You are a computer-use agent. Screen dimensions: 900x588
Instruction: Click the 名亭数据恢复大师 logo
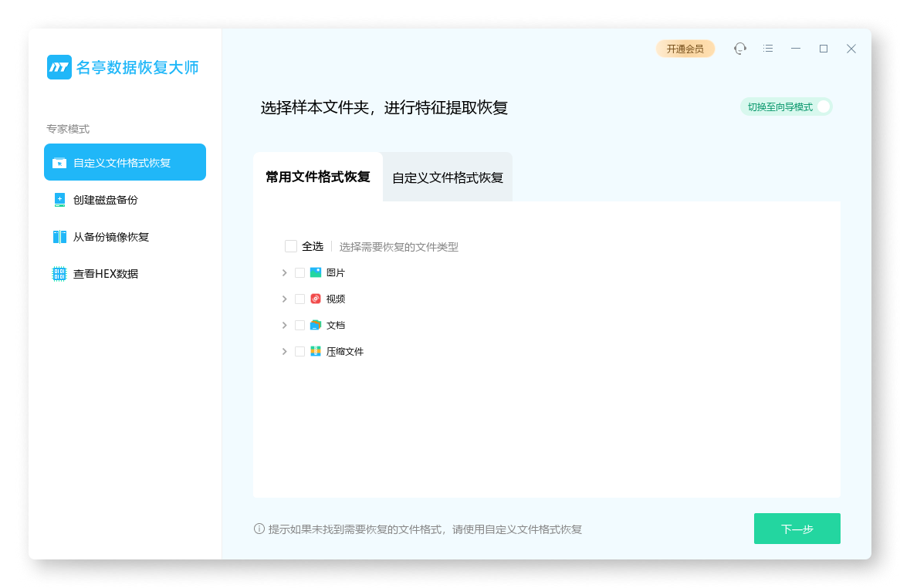123,67
